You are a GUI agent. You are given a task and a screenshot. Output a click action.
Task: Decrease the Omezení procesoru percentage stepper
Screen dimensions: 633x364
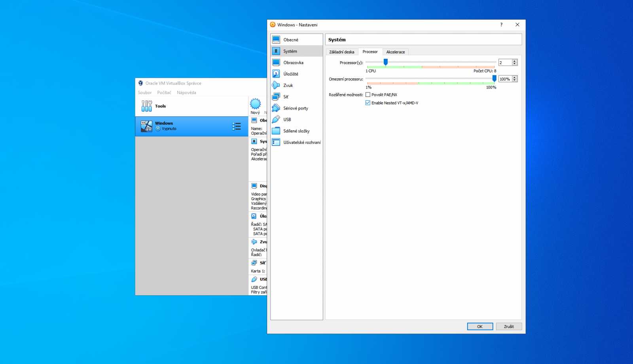(x=515, y=80)
